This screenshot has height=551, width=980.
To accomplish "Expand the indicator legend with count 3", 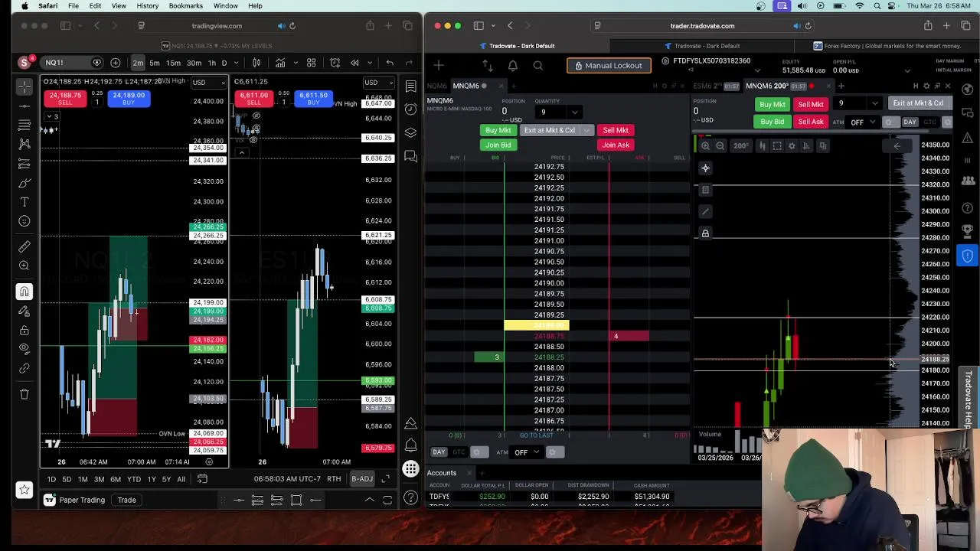I will pyautogui.click(x=52, y=116).
